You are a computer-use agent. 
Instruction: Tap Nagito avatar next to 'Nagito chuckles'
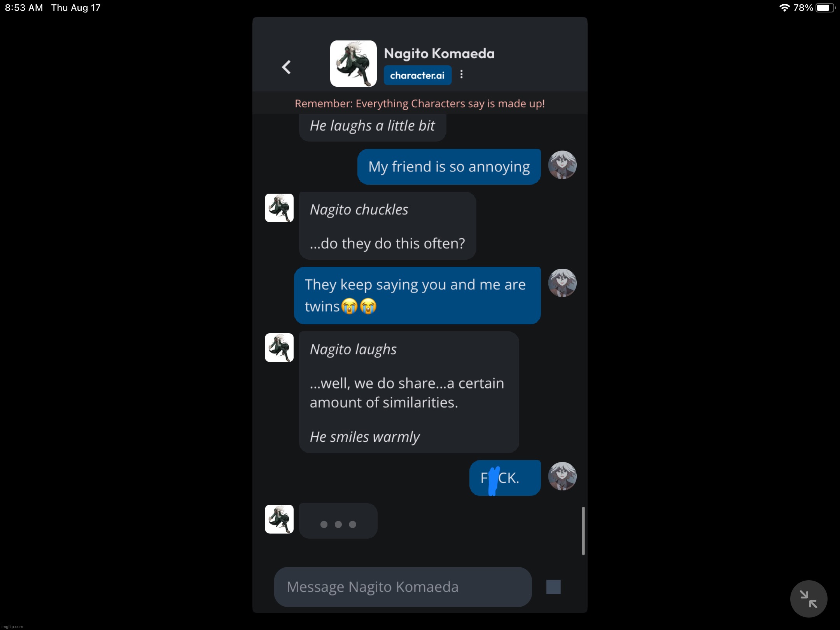pos(279,208)
